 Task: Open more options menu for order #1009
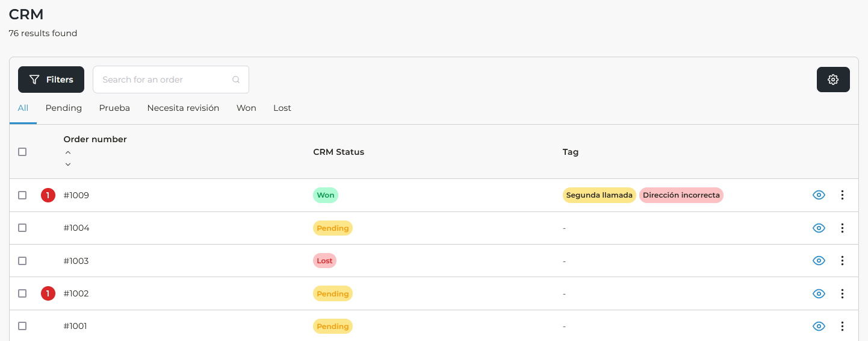point(842,195)
